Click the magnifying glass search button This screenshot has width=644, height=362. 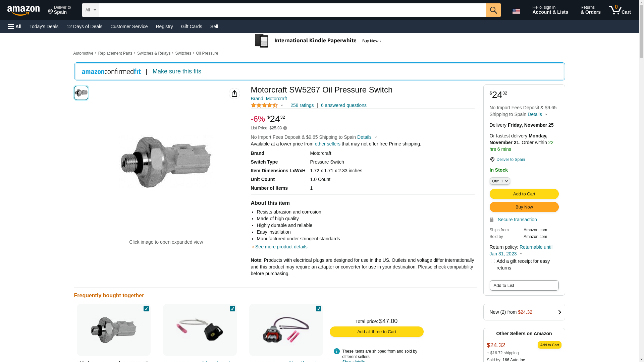pos(493,10)
